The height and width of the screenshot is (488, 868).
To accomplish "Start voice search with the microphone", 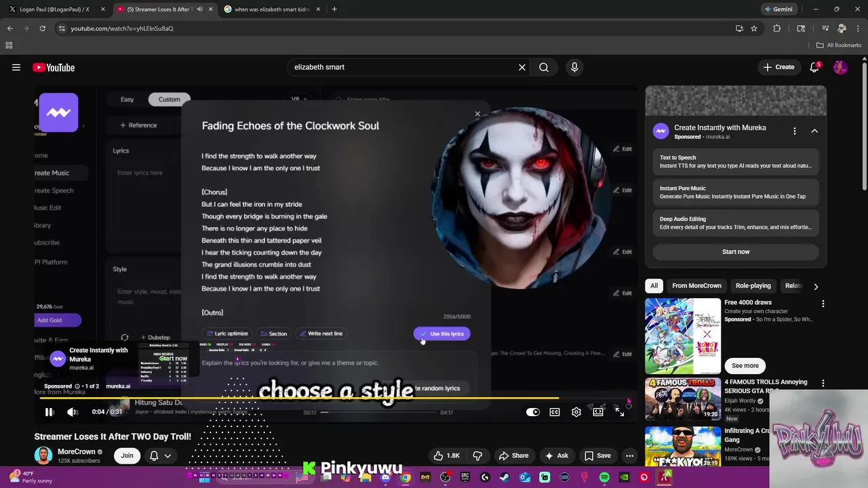I will tap(574, 67).
